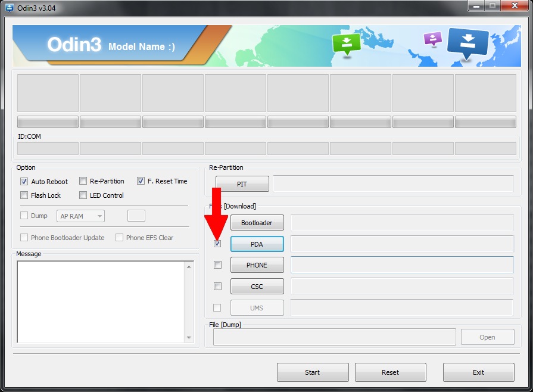Check the Phone EFS Clear option

pyautogui.click(x=119, y=237)
